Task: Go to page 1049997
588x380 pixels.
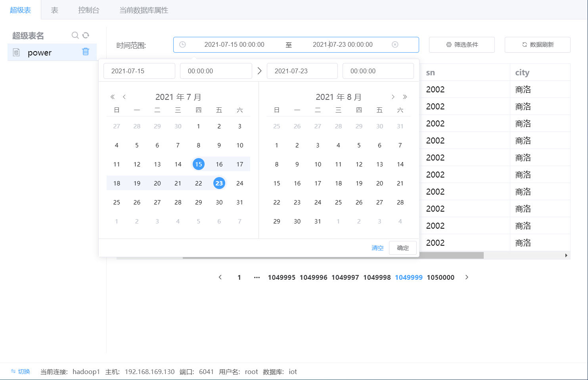Action: 345,277
